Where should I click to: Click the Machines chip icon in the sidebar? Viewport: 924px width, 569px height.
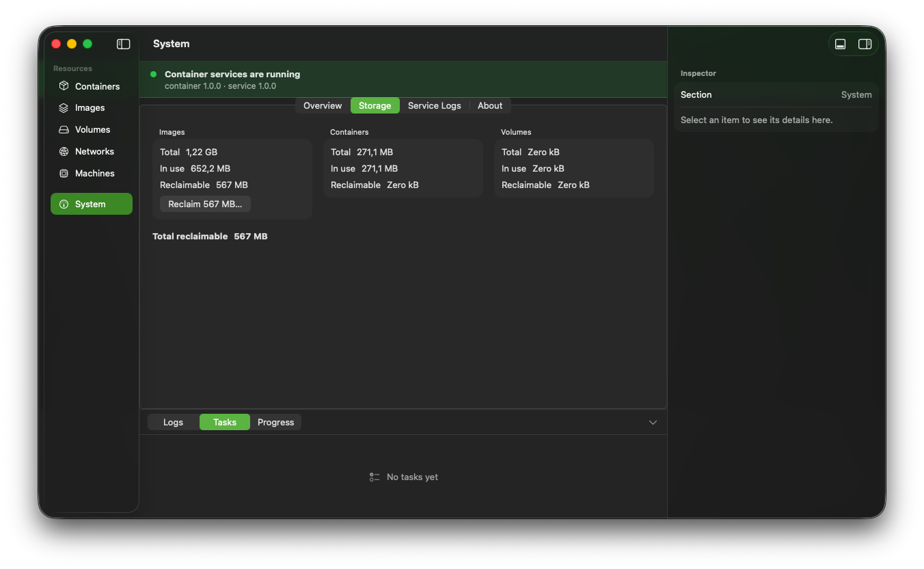64,174
